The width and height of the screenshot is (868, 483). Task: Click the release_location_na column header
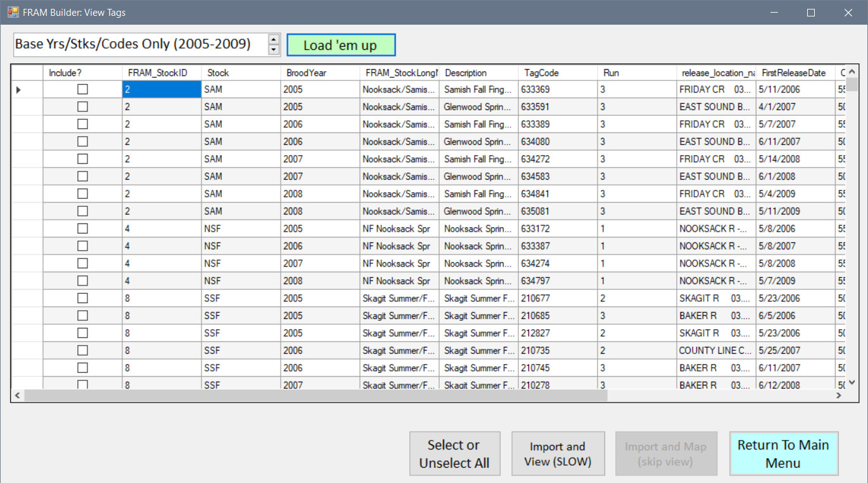(x=716, y=73)
